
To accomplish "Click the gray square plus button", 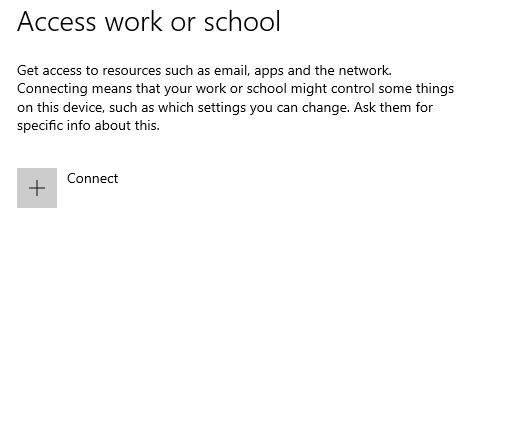I will pyautogui.click(x=37, y=188).
